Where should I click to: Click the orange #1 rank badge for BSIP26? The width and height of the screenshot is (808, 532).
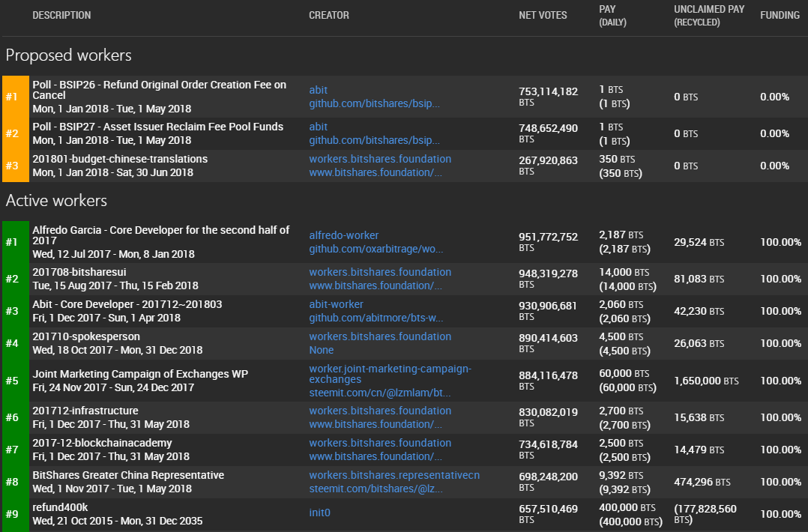[x=16, y=97]
